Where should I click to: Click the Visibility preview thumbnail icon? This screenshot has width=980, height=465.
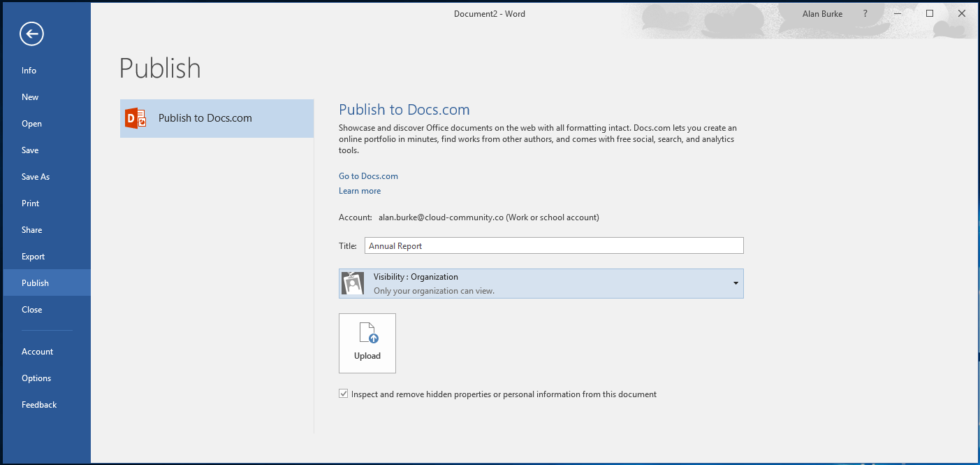[353, 283]
